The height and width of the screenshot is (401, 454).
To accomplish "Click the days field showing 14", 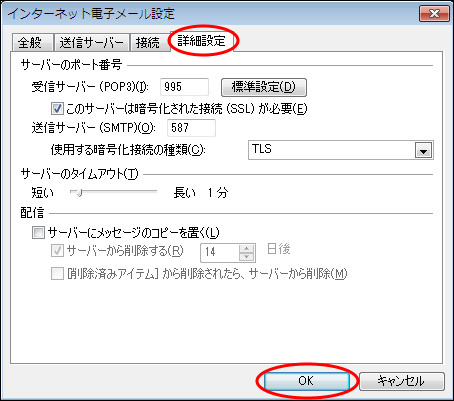I will coord(220,253).
